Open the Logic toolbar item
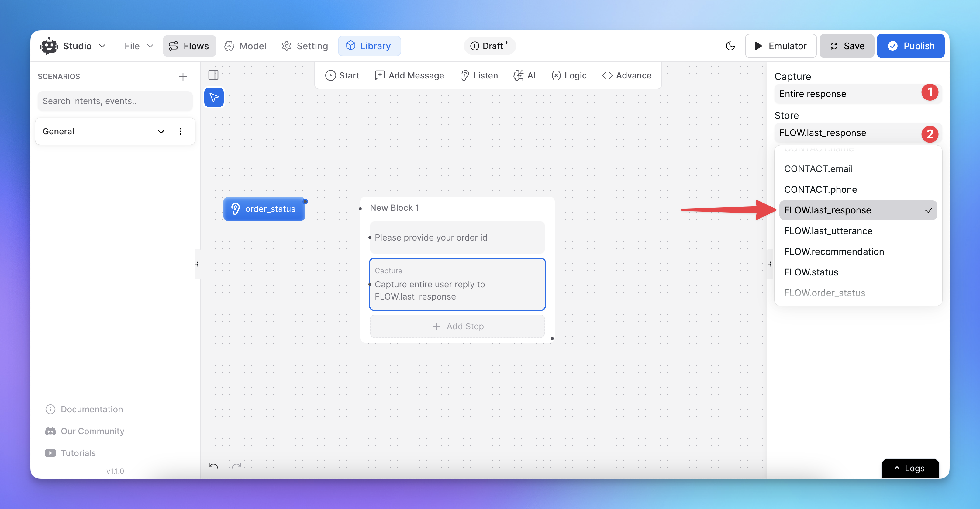This screenshot has width=980, height=509. click(x=569, y=75)
